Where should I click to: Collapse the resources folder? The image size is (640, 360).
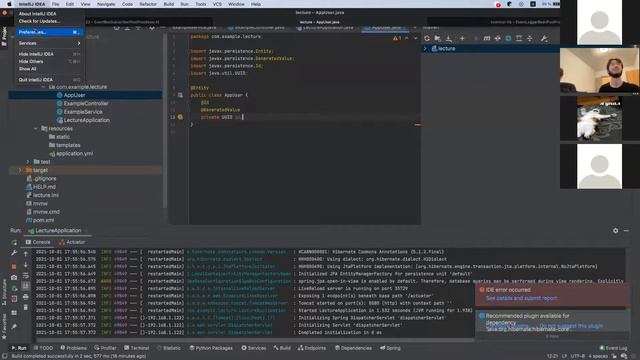click(36, 129)
